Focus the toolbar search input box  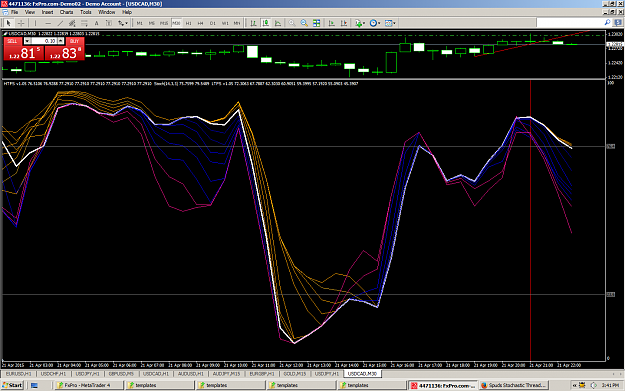[x=569, y=23]
